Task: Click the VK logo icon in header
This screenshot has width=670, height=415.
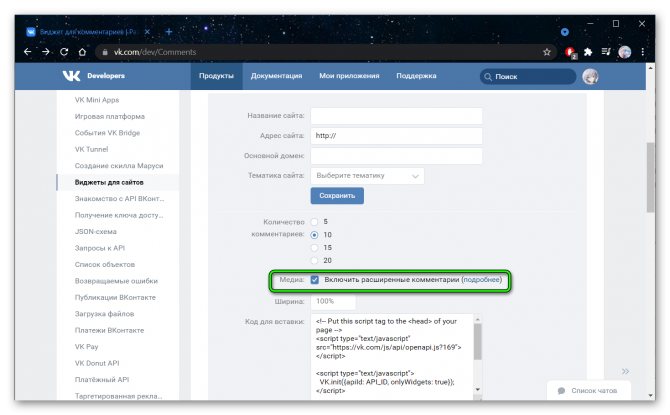Action: click(71, 76)
